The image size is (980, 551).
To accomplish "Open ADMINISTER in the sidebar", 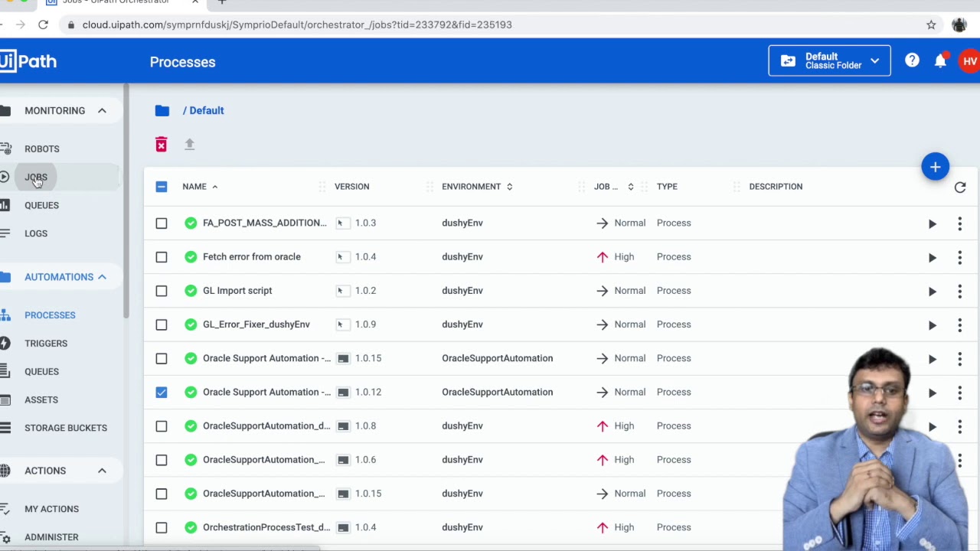I will (51, 537).
